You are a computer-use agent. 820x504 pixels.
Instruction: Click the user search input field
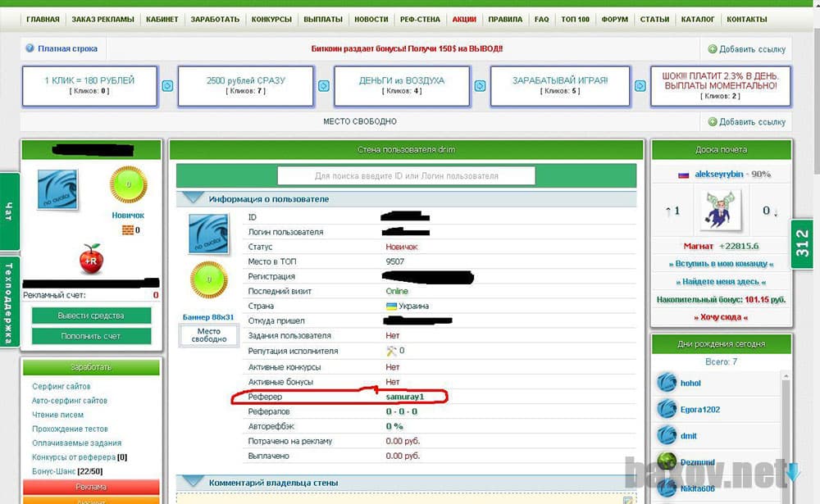pos(406,175)
